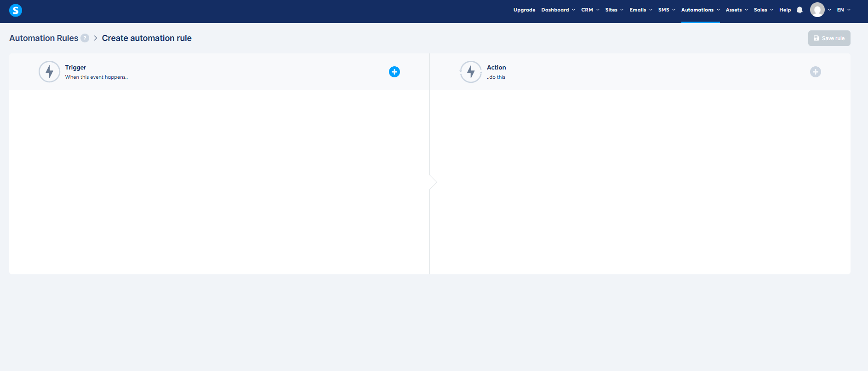This screenshot has height=371, width=868.
Task: Go back to Automation Rules breadcrumb
Action: 44,38
